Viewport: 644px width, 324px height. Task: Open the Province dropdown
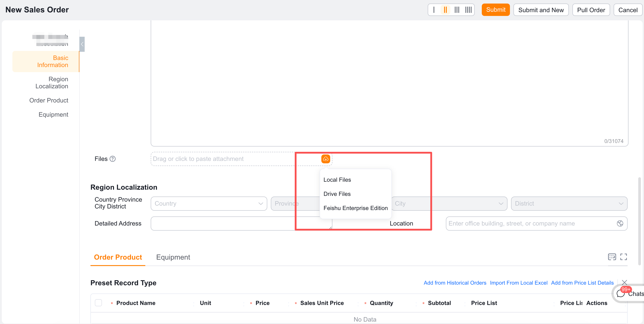click(x=295, y=203)
